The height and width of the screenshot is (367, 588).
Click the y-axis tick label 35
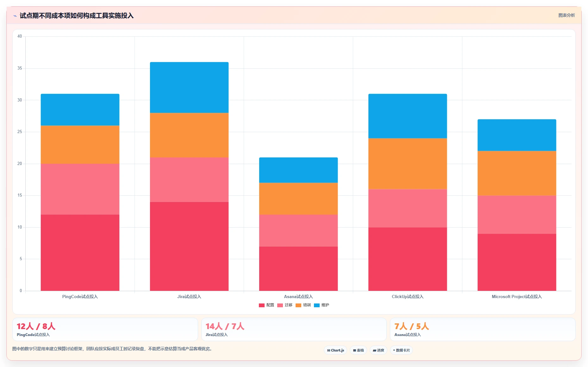(20, 68)
